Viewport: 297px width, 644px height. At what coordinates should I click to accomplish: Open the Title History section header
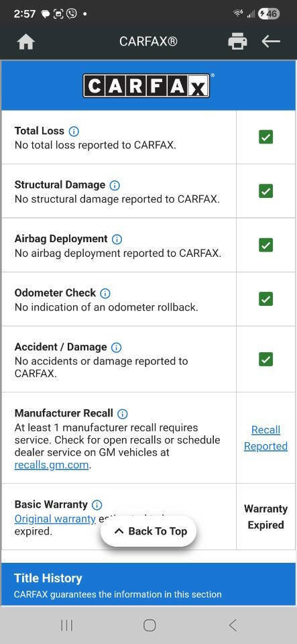[149, 584]
